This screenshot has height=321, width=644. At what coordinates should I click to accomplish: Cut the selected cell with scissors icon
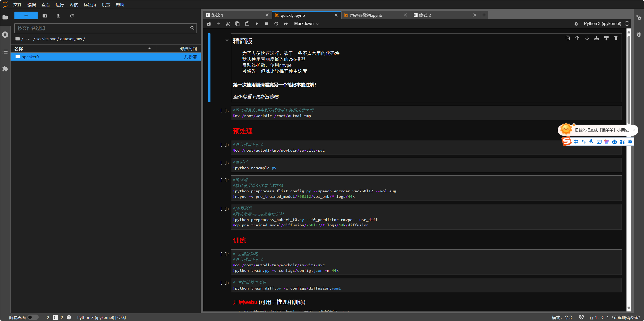point(228,23)
